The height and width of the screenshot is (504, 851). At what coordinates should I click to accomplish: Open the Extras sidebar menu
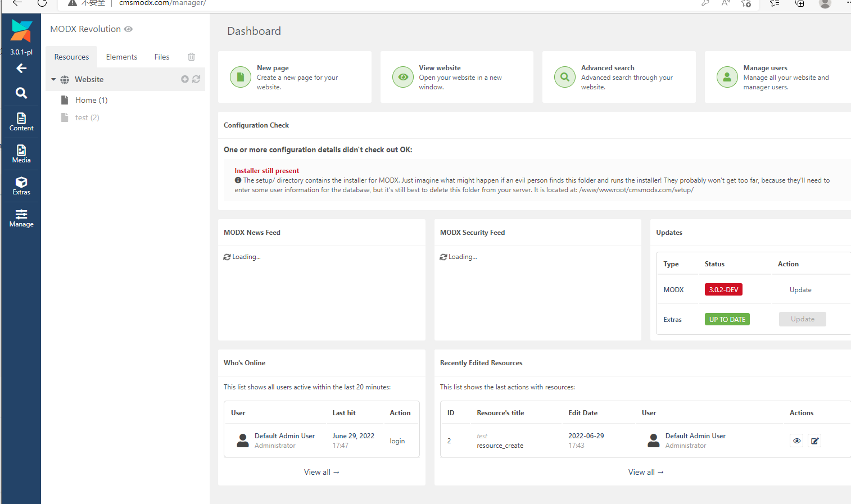tap(21, 185)
